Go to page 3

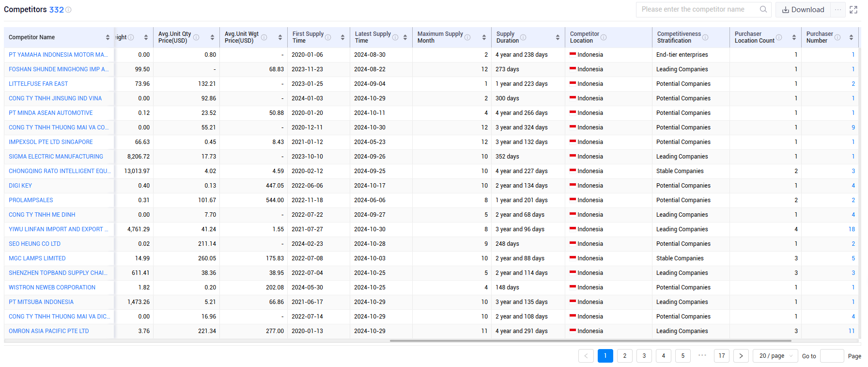tap(644, 356)
